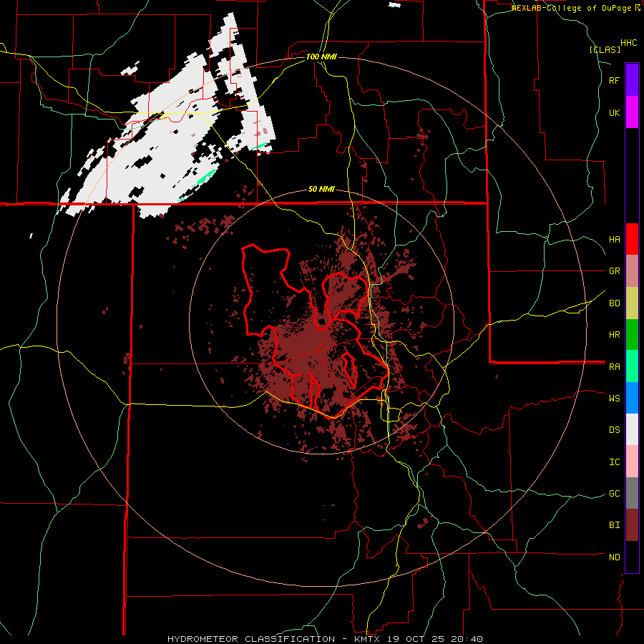Viewport: 644px width, 644px height.
Task: Click the RF purple legend swatch
Action: click(632, 80)
